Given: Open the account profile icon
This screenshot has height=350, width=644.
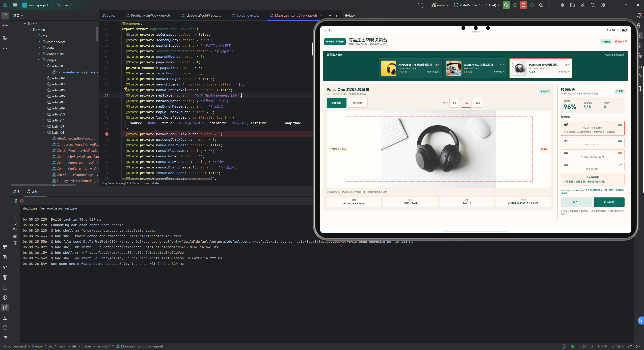Looking at the screenshot, I should coord(582,5).
